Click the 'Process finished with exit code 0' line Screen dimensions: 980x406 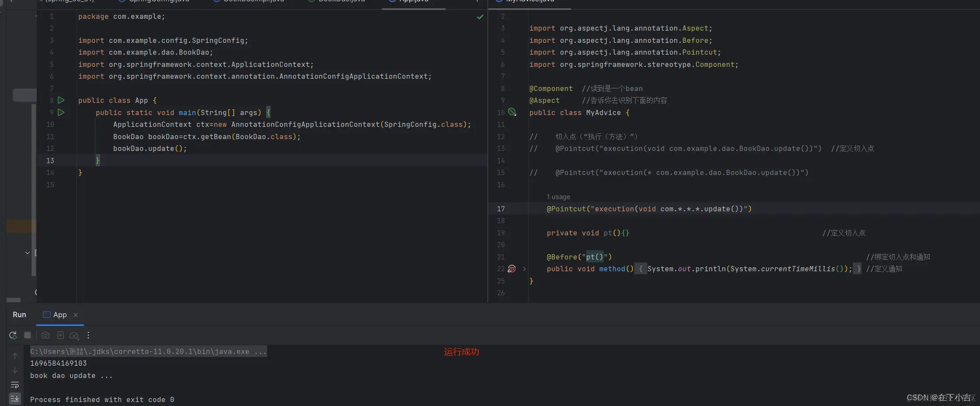click(102, 399)
